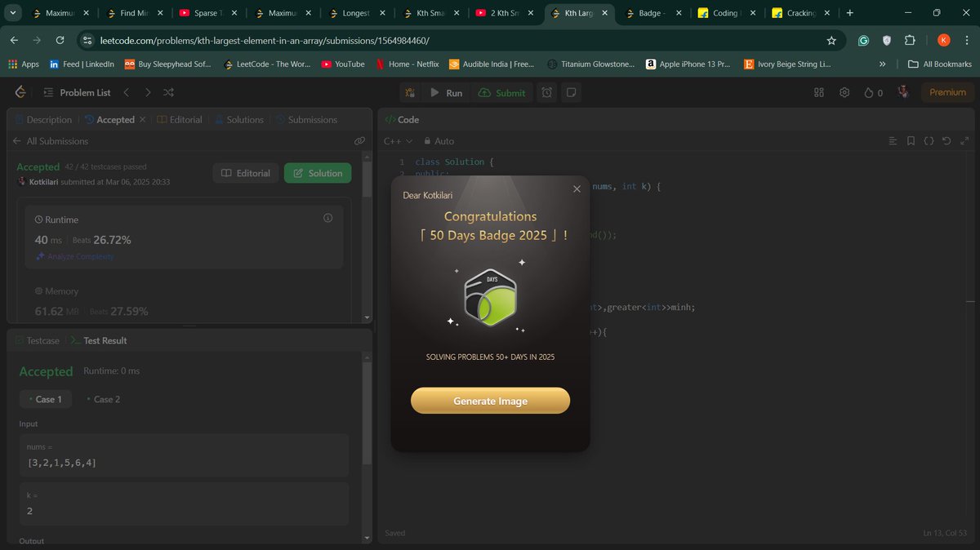Close the 50 Days Badge congratulations popup

coord(577,189)
